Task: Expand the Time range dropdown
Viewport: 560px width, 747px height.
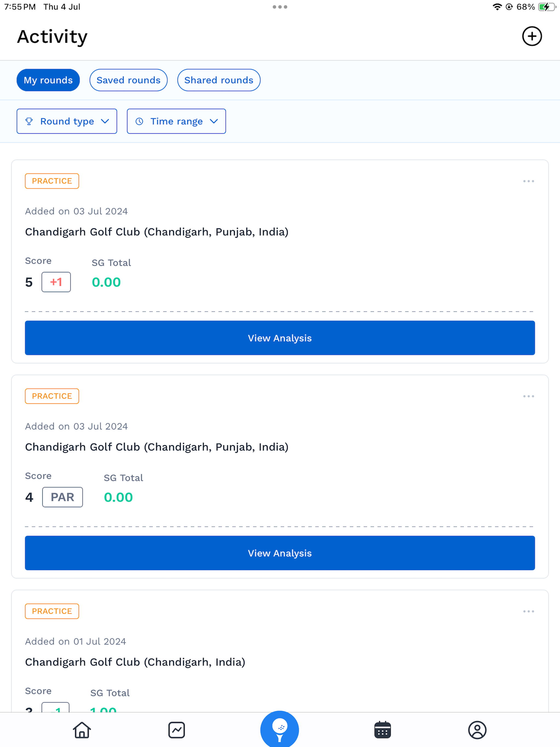Action: coord(176,121)
